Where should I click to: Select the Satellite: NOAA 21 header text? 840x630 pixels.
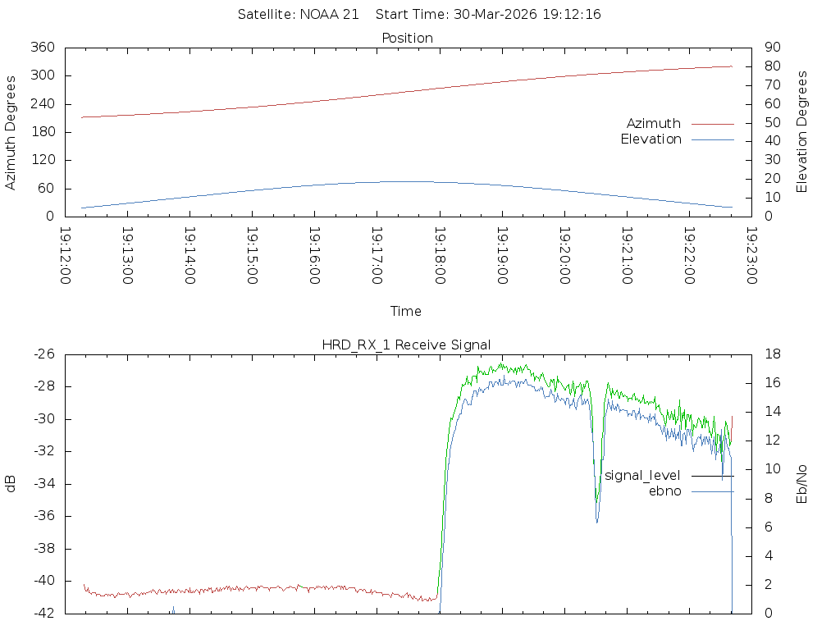click(x=298, y=15)
